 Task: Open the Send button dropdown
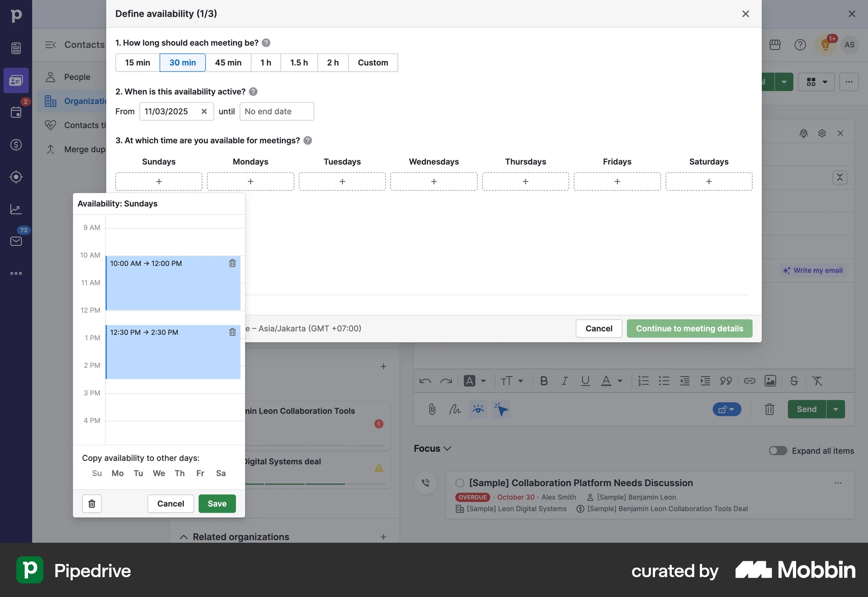point(835,409)
